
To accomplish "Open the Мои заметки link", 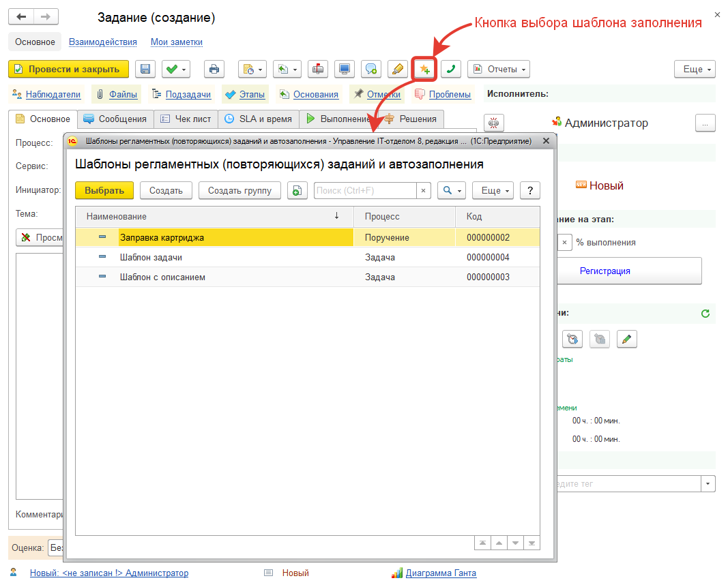I will pos(177,42).
